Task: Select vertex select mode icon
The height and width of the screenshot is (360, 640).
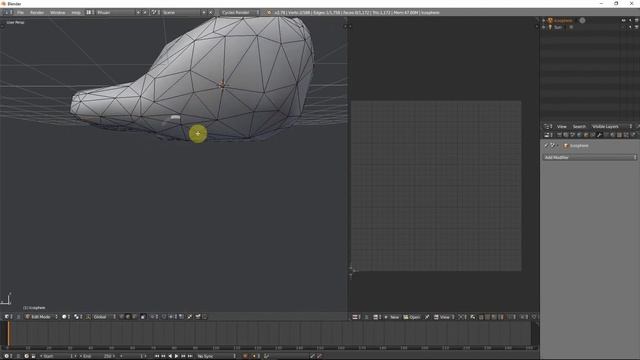Action: pyautogui.click(x=121, y=317)
